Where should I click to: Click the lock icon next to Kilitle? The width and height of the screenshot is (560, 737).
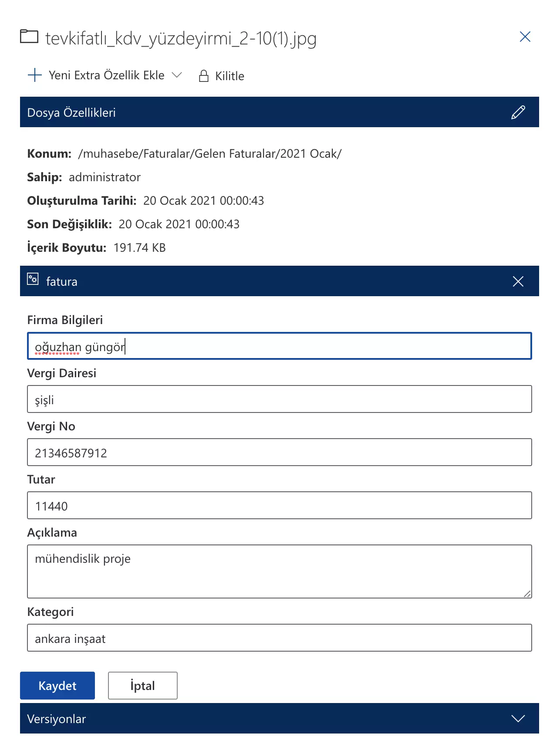pos(204,76)
